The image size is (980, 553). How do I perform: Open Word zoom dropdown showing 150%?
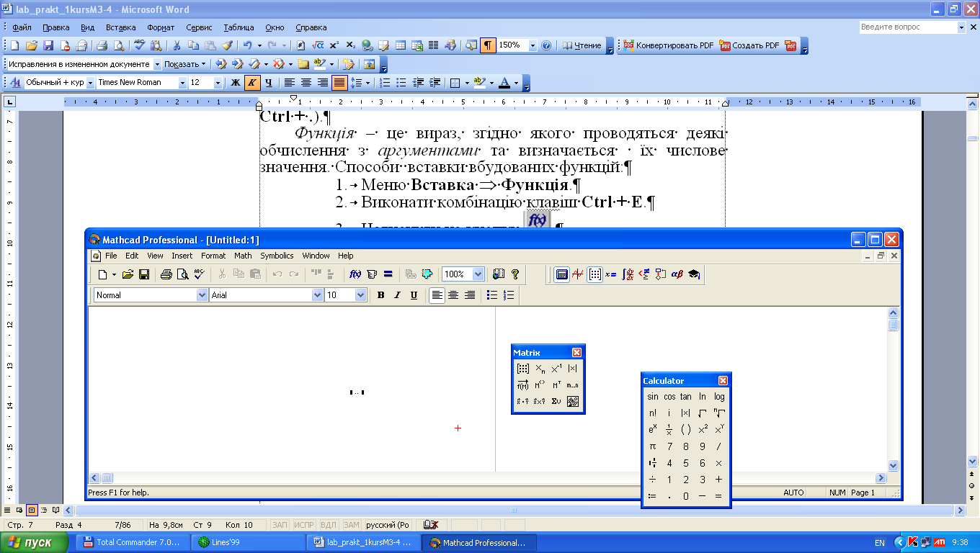coord(533,45)
